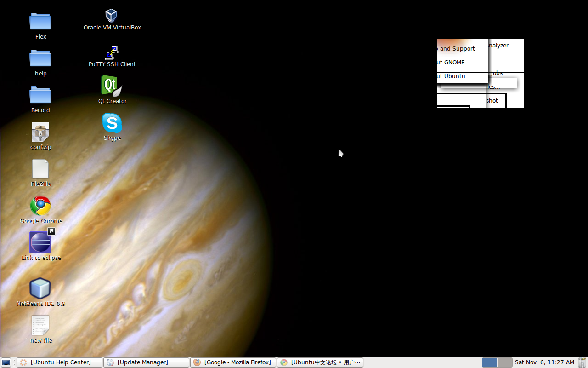Restore the Ubuntu Help Center window
The width and height of the screenshot is (588, 368).
[x=60, y=362]
